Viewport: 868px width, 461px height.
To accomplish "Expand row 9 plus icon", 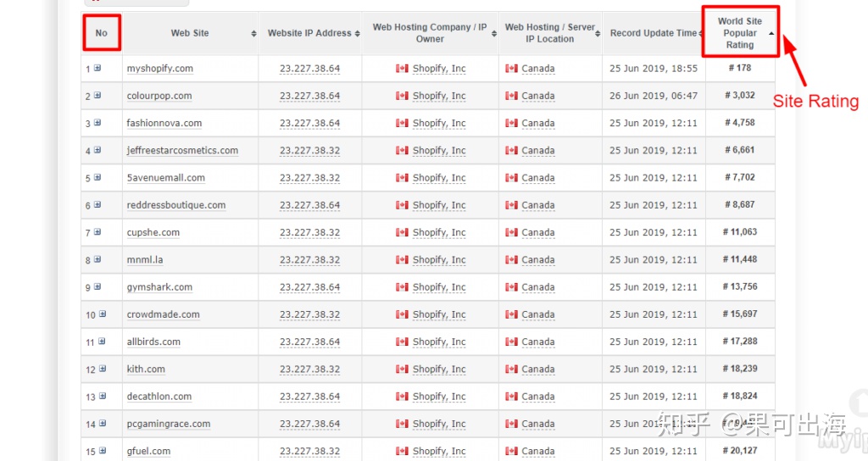I will [x=97, y=286].
